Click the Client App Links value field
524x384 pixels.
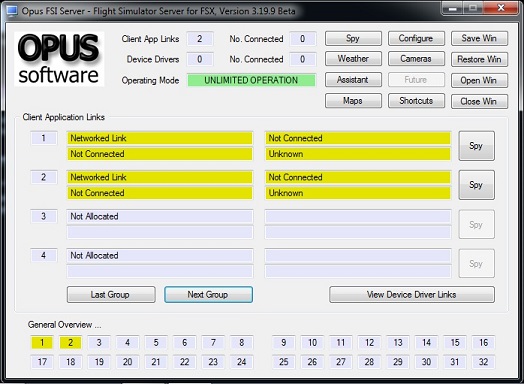coord(200,39)
